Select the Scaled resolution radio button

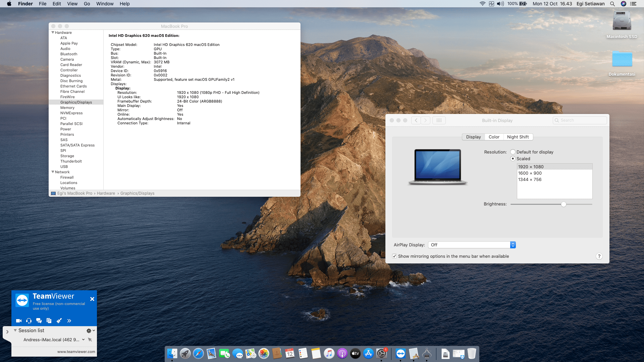tap(513, 159)
